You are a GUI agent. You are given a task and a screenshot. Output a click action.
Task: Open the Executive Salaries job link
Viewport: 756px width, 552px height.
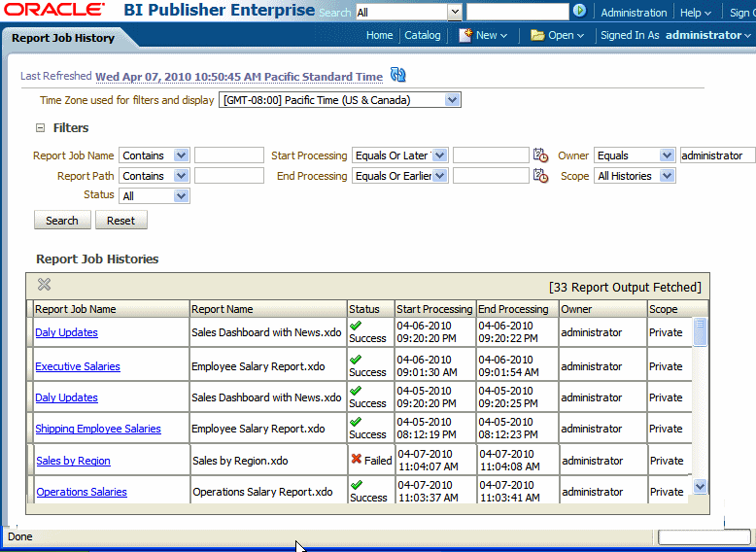(78, 366)
